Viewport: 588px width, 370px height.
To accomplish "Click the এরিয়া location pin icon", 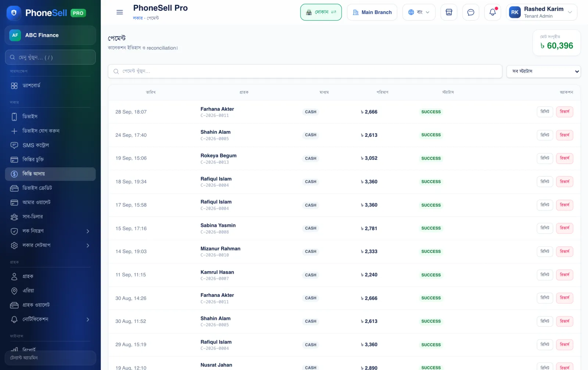I will (x=14, y=291).
